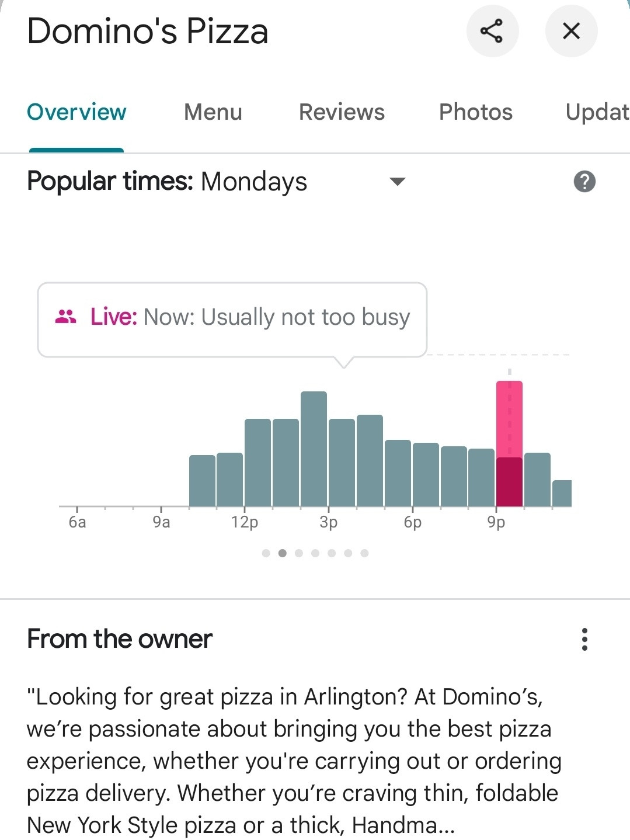
Task: Select the Overview tab
Action: (76, 112)
